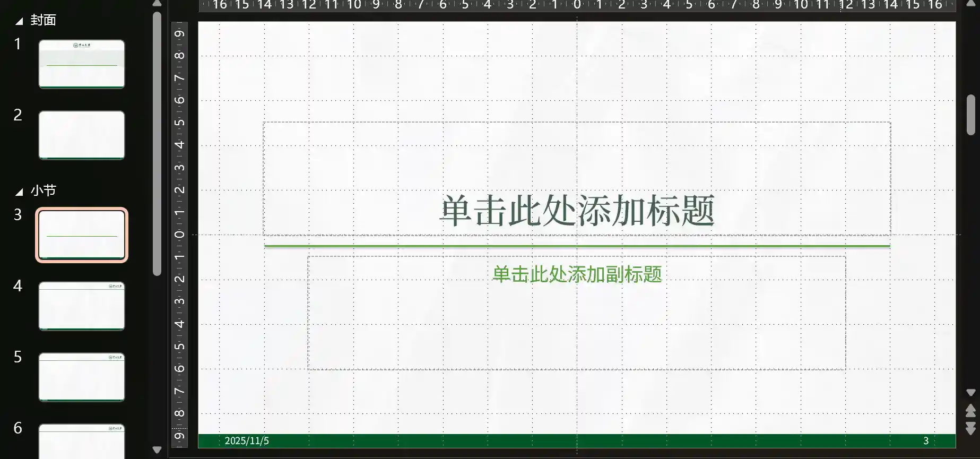The height and width of the screenshot is (459, 980).
Task: Click the title placeholder 单击此处添加标题
Action: click(x=577, y=211)
